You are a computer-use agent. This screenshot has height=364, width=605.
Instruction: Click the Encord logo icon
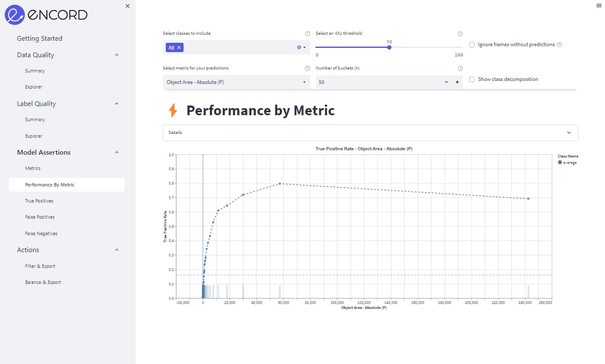(15, 15)
